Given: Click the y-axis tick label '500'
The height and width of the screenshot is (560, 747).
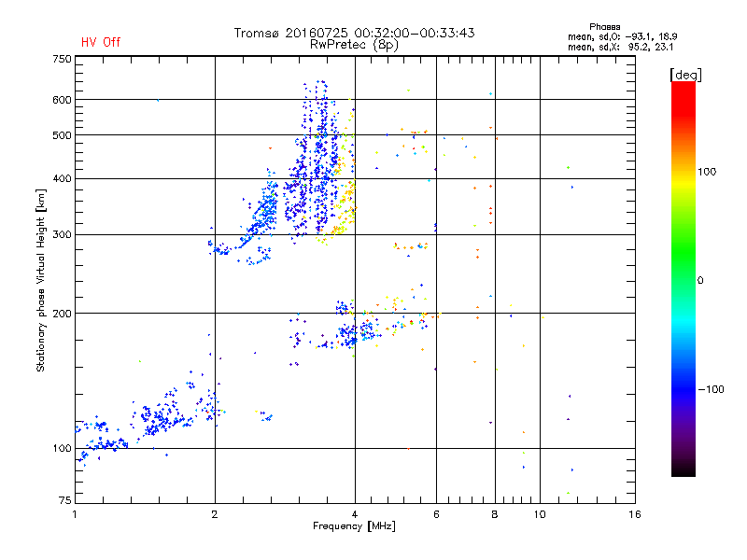Looking at the screenshot, I should [63, 135].
